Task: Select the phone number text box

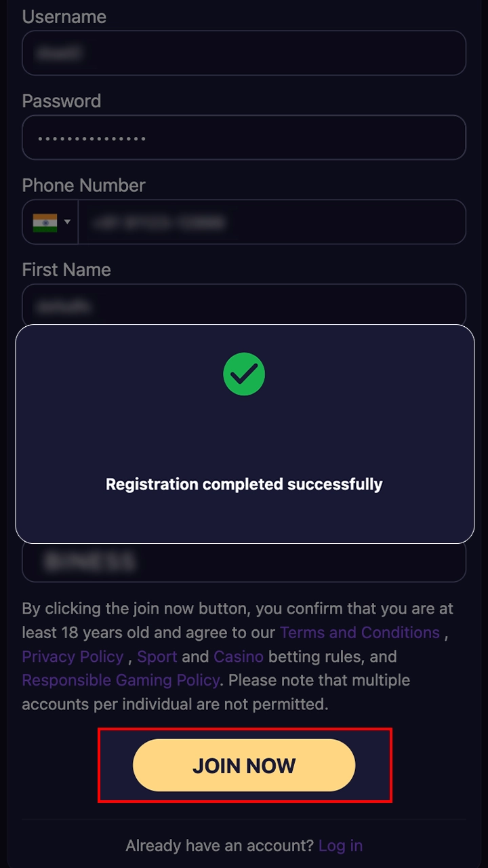Action: [x=271, y=222]
